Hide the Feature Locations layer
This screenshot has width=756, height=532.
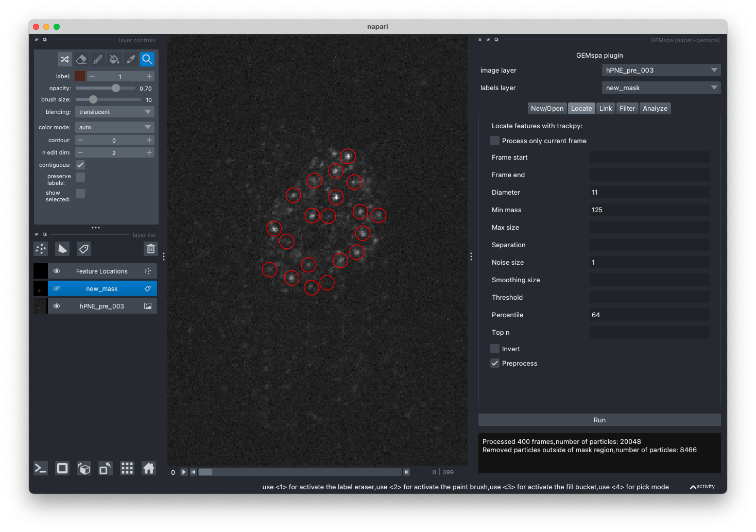pyautogui.click(x=57, y=271)
